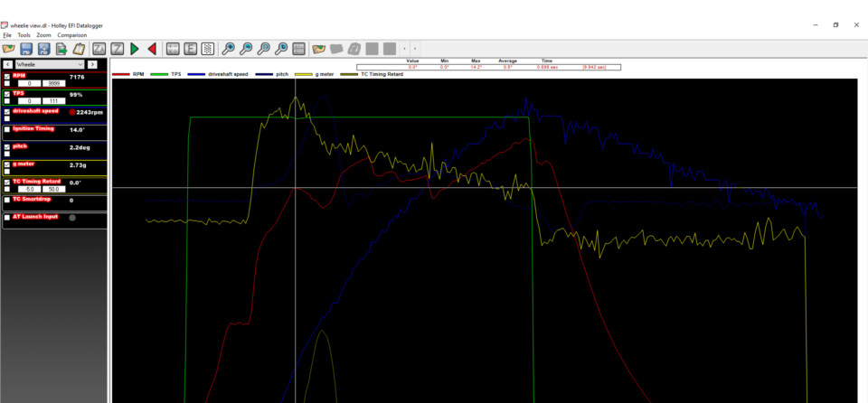Click the TC Timing Retard legend label
This screenshot has width=868, height=403.
[x=382, y=74]
